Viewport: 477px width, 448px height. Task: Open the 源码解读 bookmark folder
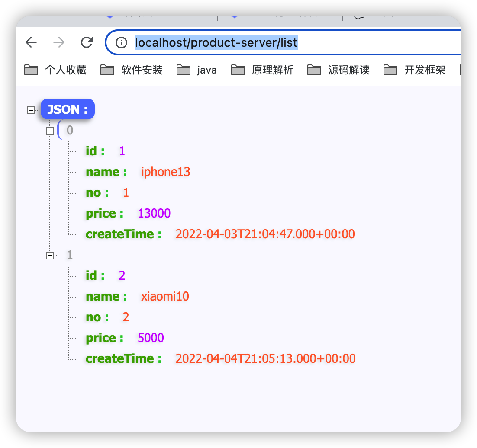pyautogui.click(x=338, y=70)
